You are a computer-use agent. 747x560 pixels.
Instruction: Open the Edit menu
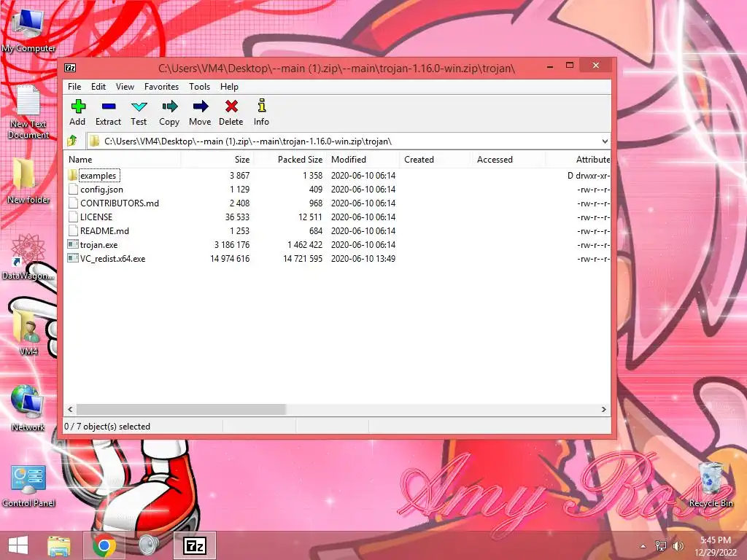click(98, 87)
